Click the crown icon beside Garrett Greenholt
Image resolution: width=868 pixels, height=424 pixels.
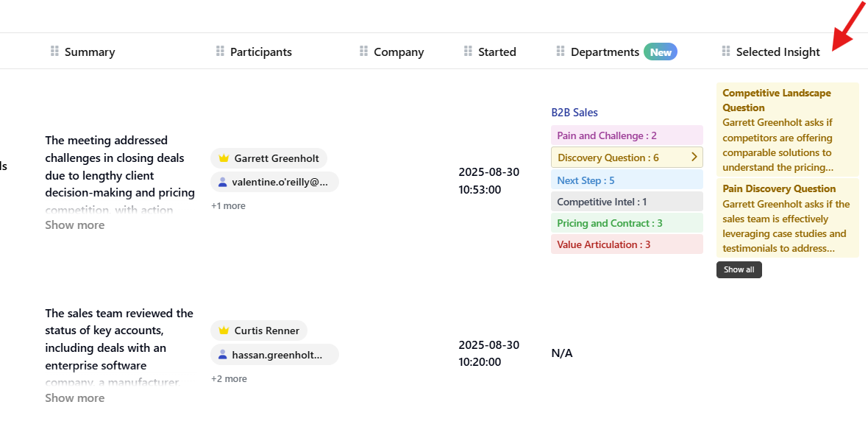pyautogui.click(x=224, y=158)
